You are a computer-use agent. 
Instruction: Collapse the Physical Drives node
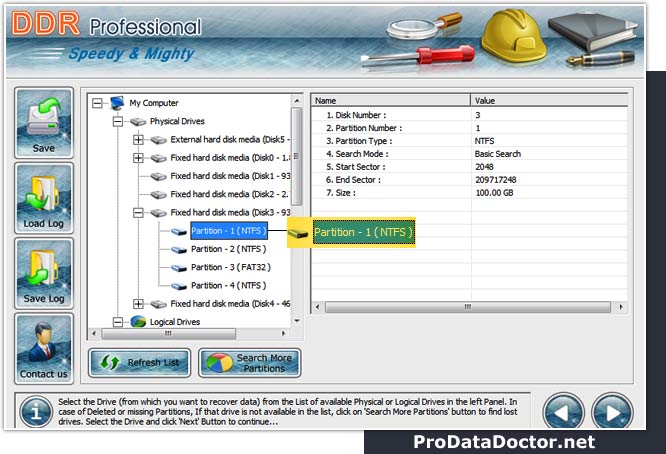coord(118,121)
